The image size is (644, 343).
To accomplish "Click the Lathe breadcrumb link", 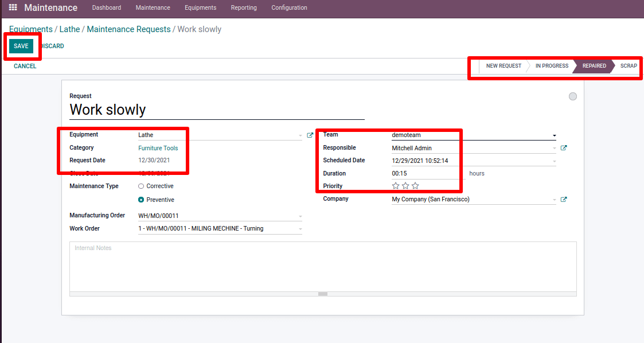I will [69, 29].
